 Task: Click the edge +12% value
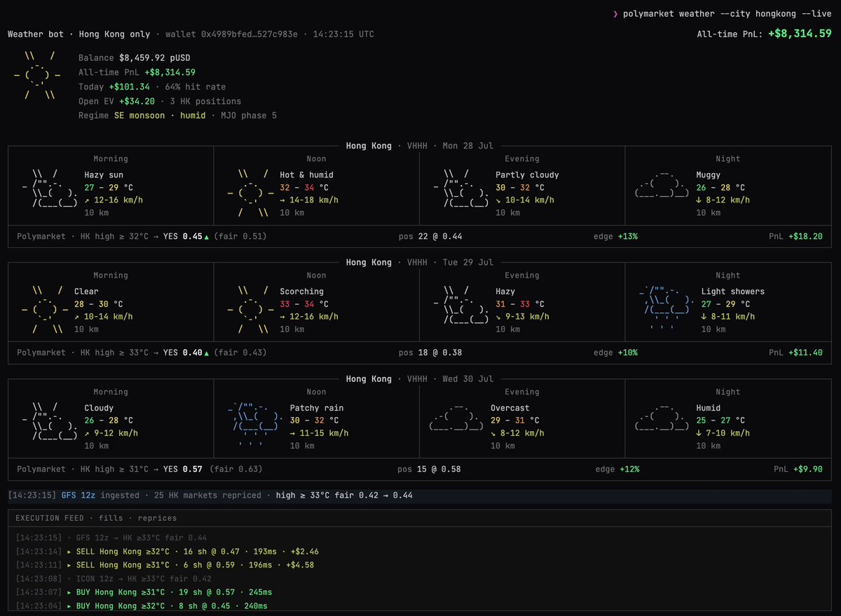(x=628, y=470)
